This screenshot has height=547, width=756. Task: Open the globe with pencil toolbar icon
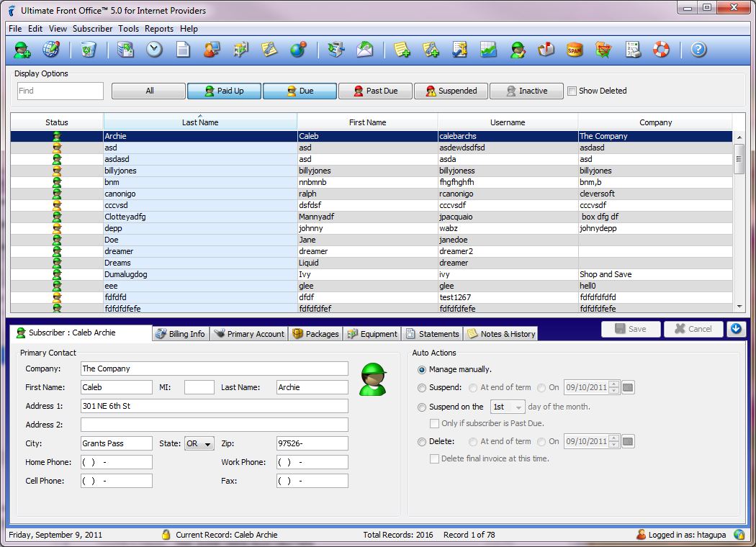coord(51,49)
